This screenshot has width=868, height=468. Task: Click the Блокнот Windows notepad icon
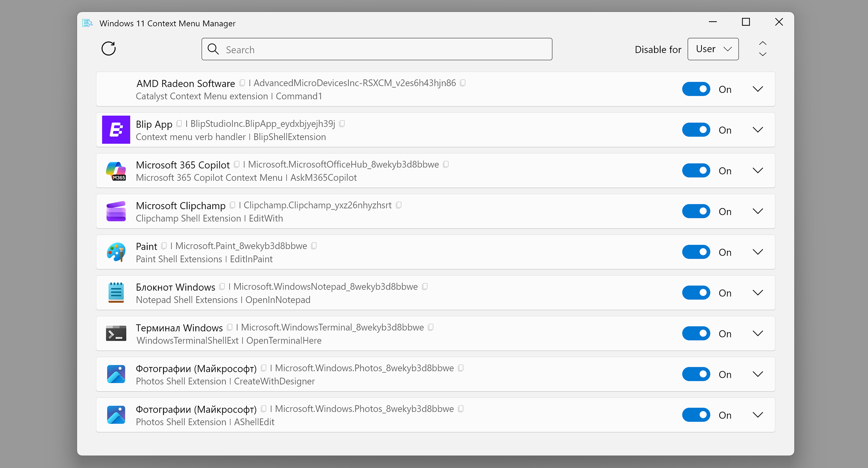[116, 293]
